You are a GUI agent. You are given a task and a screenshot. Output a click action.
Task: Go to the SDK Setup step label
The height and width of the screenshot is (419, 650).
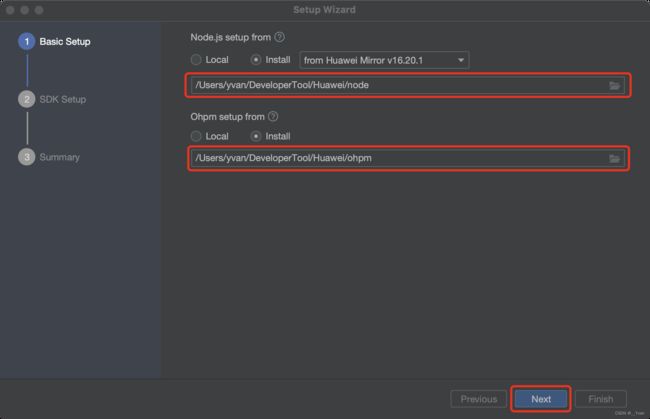tap(63, 99)
